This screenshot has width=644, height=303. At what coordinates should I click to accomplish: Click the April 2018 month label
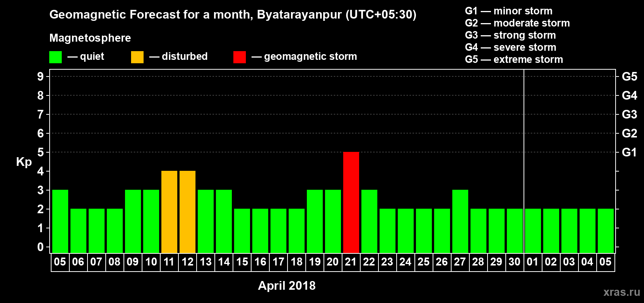click(x=287, y=286)
